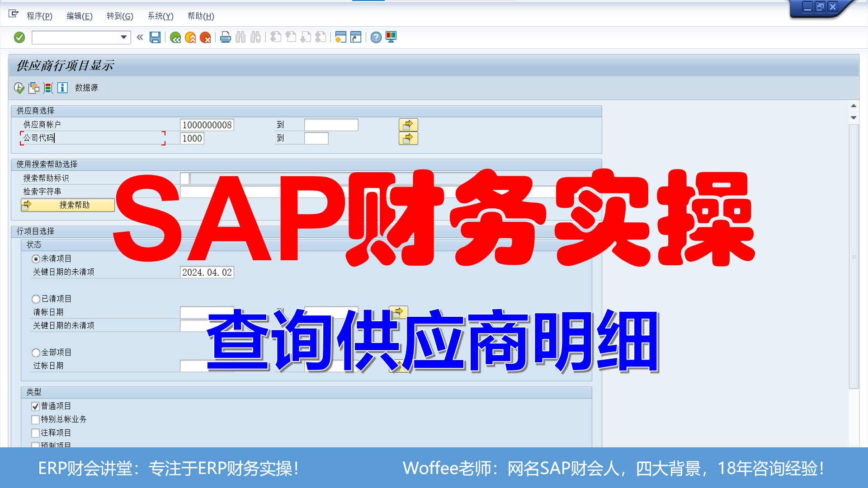
Task: Click the 供应商帐户 'to' range field
Action: coord(331,125)
